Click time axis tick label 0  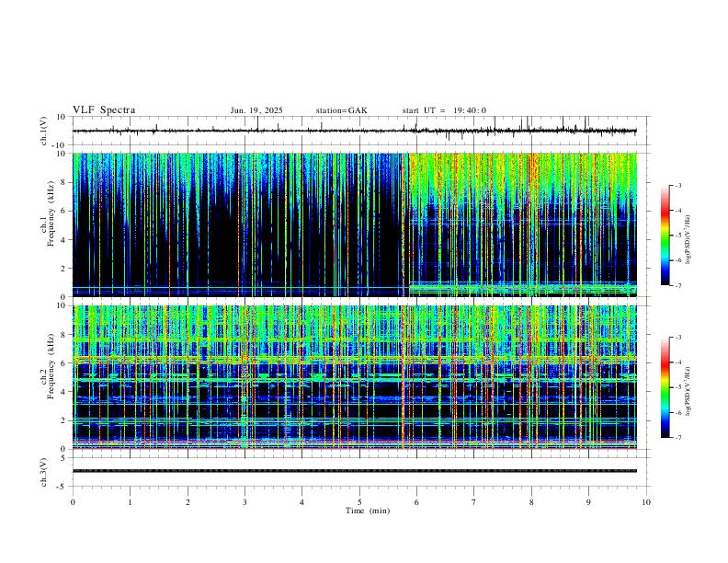pyautogui.click(x=73, y=502)
